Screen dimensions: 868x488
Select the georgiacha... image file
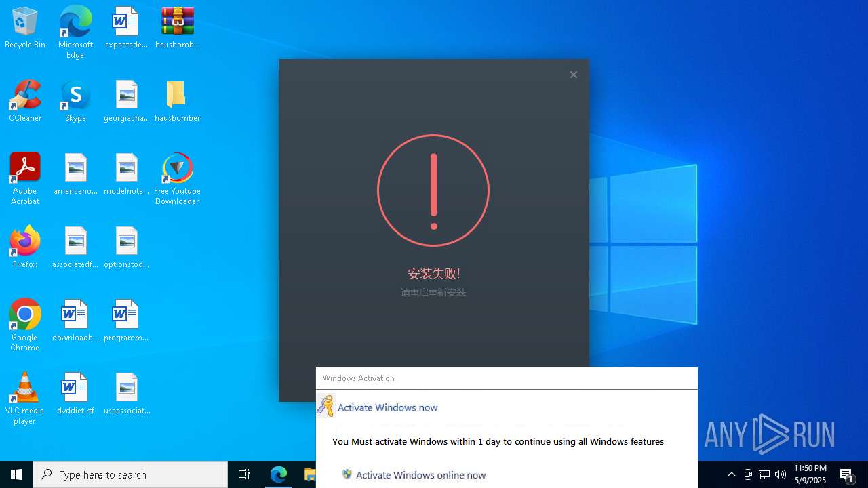pos(126,101)
